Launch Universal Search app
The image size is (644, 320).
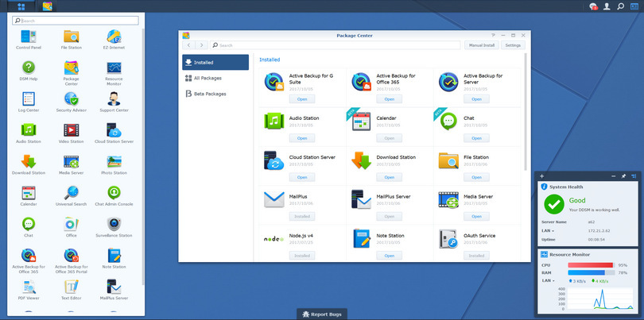(71, 195)
